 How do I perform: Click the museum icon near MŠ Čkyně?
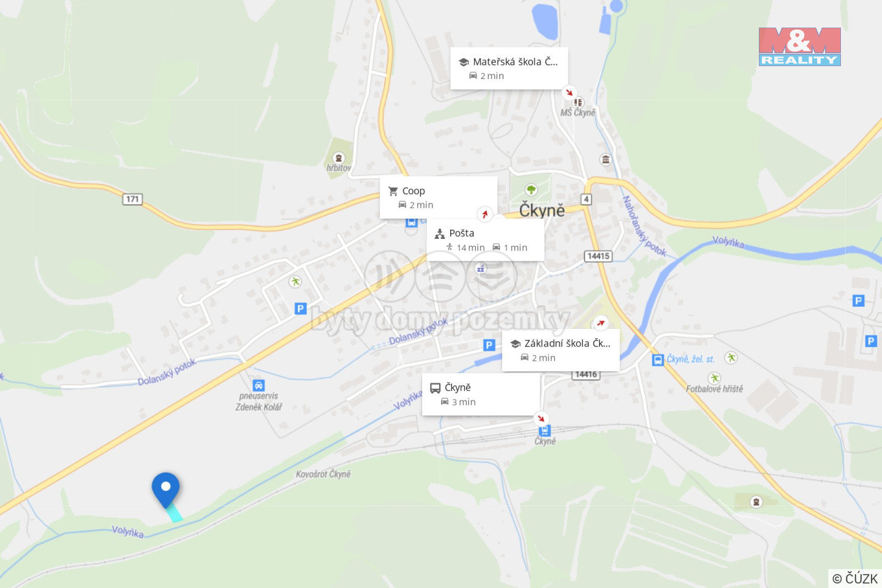click(x=606, y=160)
